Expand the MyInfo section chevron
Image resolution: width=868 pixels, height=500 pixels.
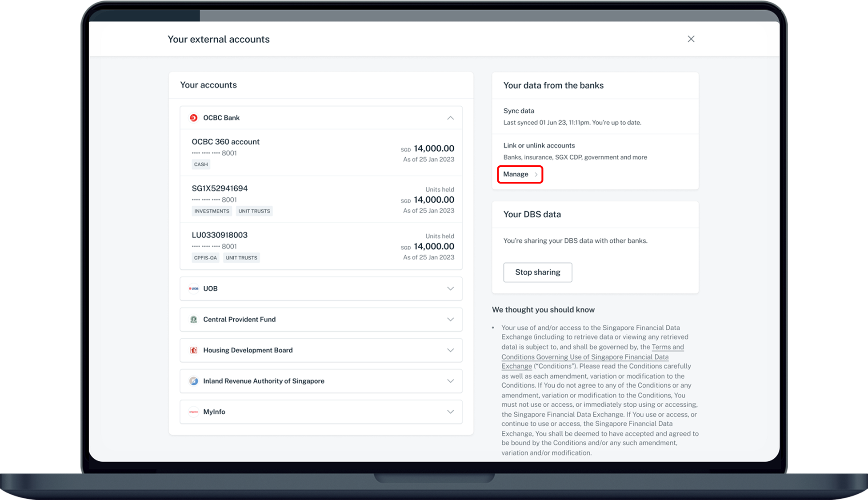(x=450, y=412)
